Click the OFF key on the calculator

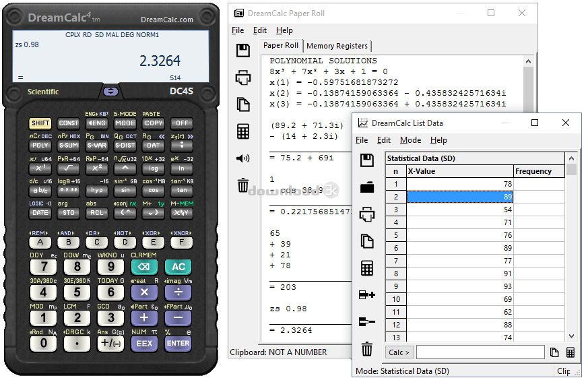[x=181, y=123]
